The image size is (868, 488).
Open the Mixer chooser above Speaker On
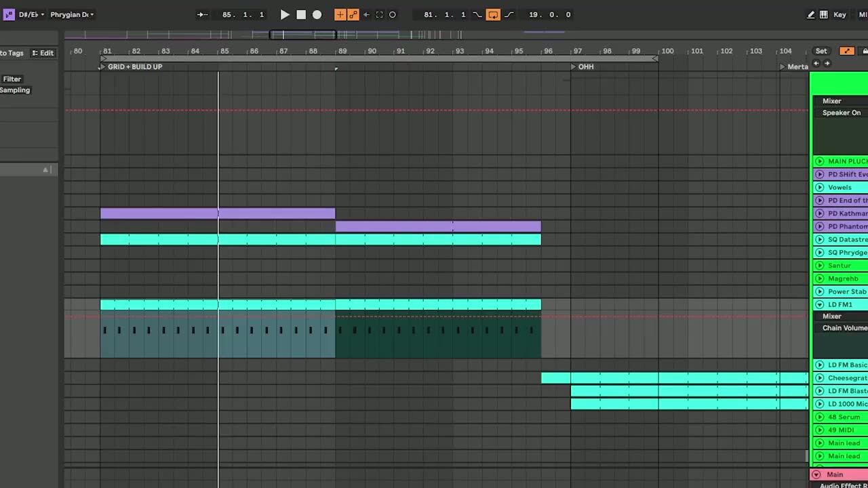(x=840, y=101)
